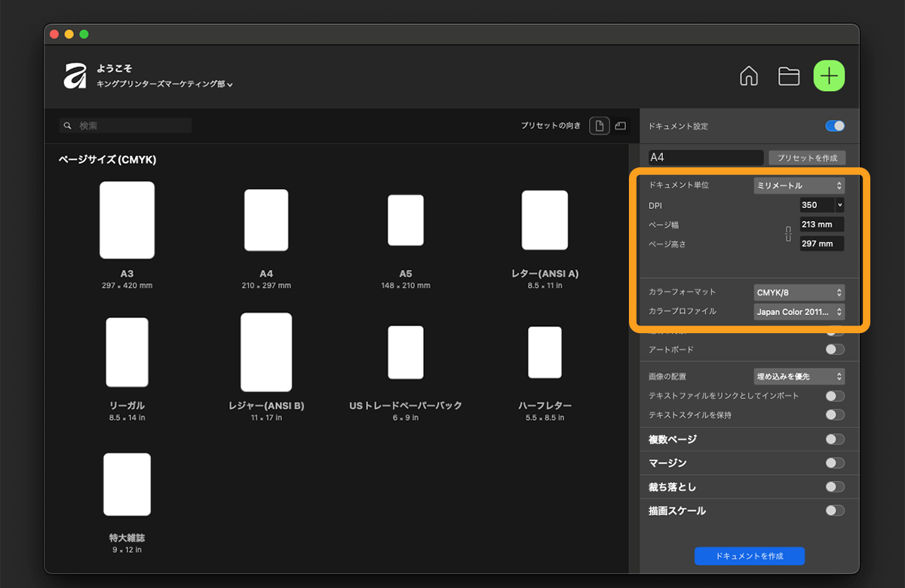This screenshot has height=588, width=905.
Task: Enable the アートボード toggle
Action: 835,350
